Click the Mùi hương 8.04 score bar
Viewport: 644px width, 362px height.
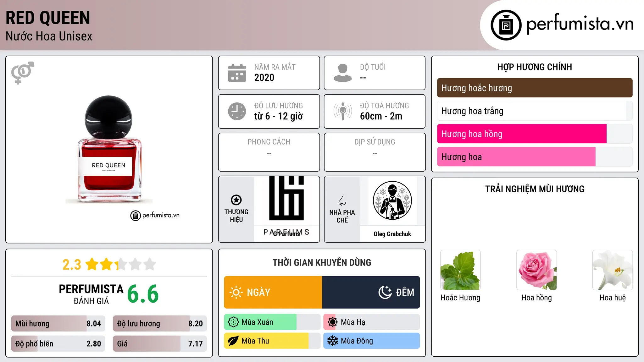tap(58, 324)
